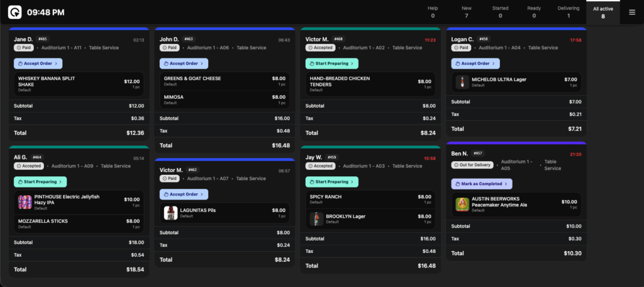Filter orders by New tab

tap(466, 12)
